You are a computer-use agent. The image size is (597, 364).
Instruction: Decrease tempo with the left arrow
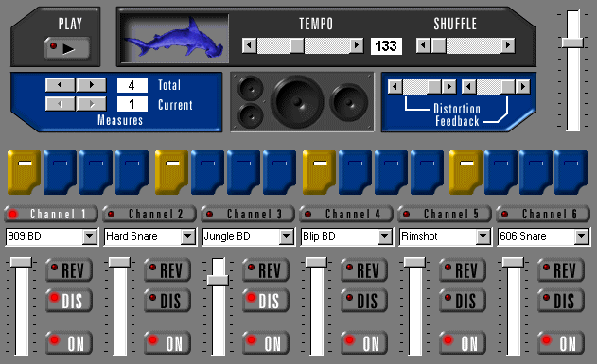point(250,45)
